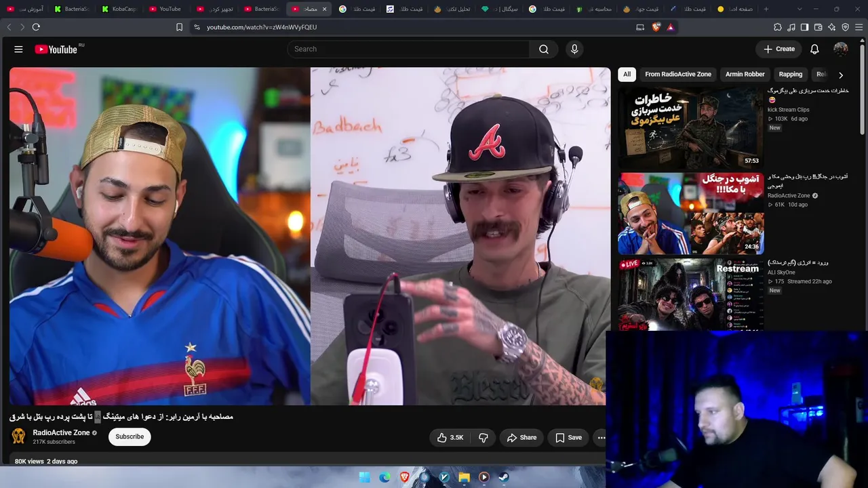868x488 pixels.
Task: Launch Microsoft Edge from taskbar
Action: (384, 477)
